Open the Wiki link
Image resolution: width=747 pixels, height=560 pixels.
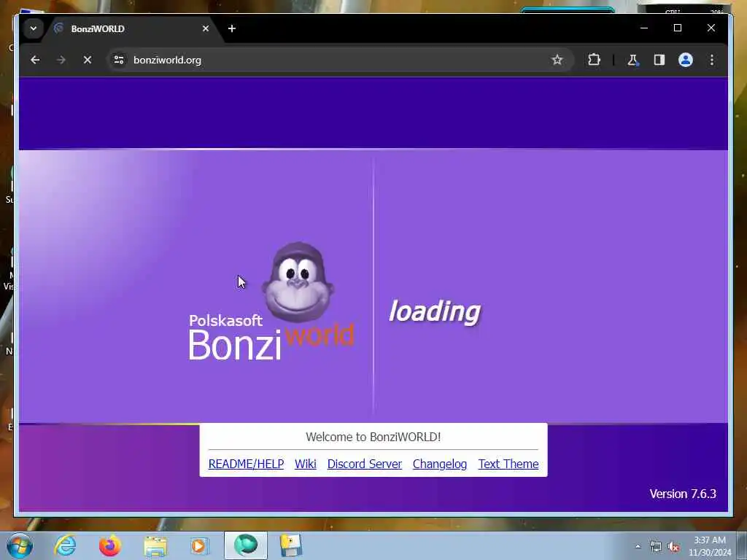pos(306,464)
